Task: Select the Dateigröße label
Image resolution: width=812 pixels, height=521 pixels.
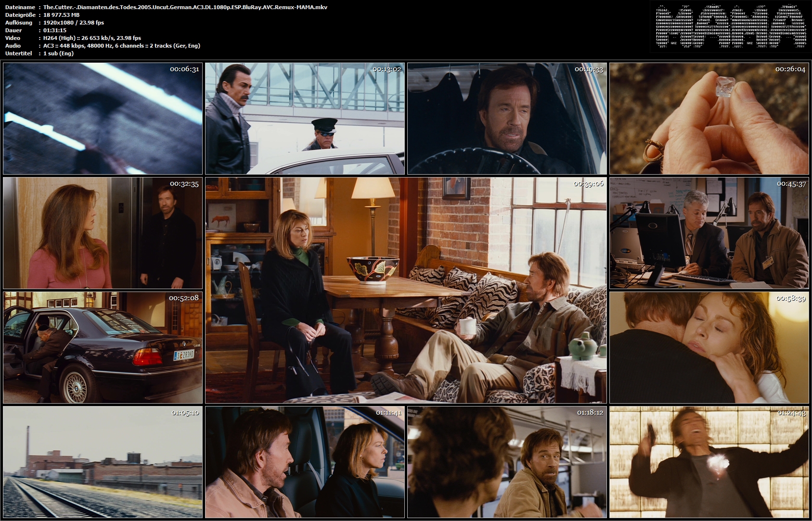Action: 20,15
